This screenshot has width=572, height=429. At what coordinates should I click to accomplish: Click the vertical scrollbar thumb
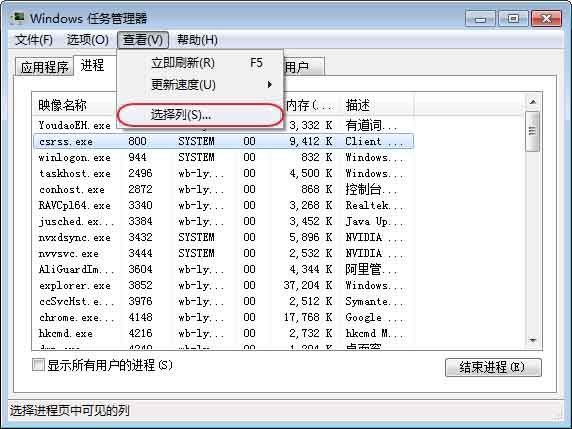[533, 131]
